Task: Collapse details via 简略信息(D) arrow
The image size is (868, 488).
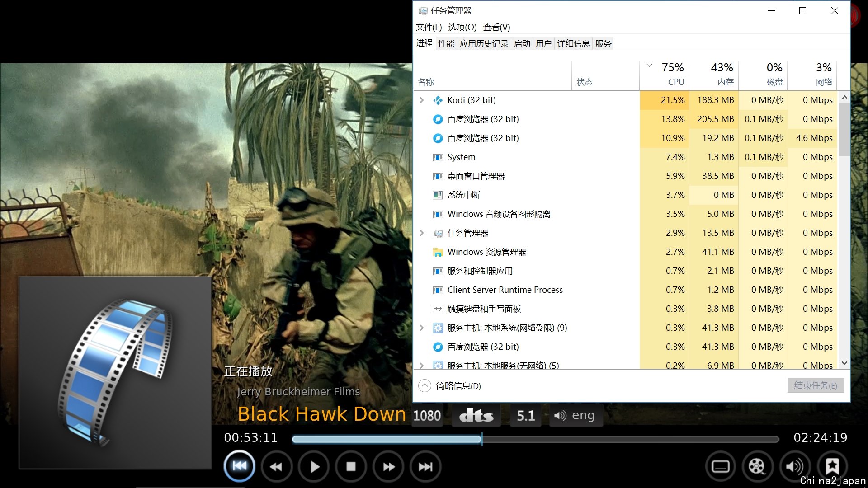Action: click(425, 385)
